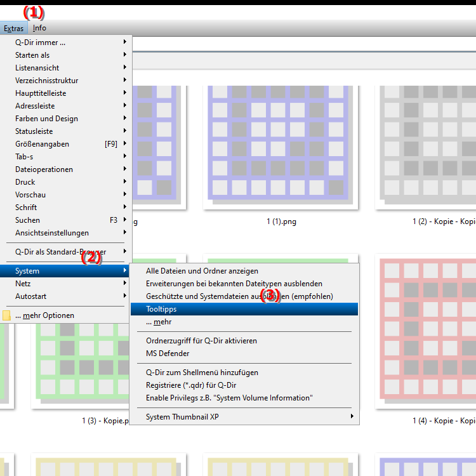Click the arrow next to 'System Thumbnail XP'
476x476 pixels.
coord(352,416)
